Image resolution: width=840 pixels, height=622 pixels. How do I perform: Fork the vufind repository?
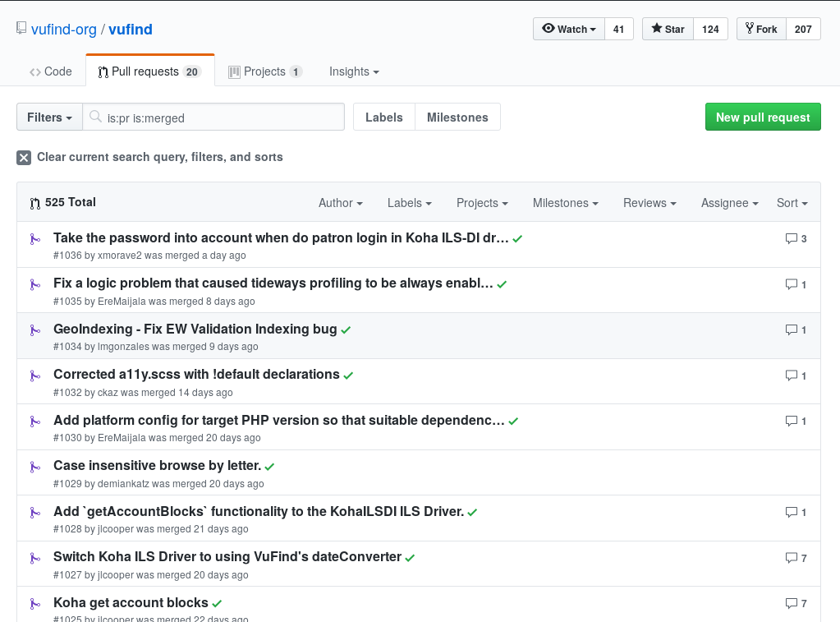pyautogui.click(x=761, y=29)
